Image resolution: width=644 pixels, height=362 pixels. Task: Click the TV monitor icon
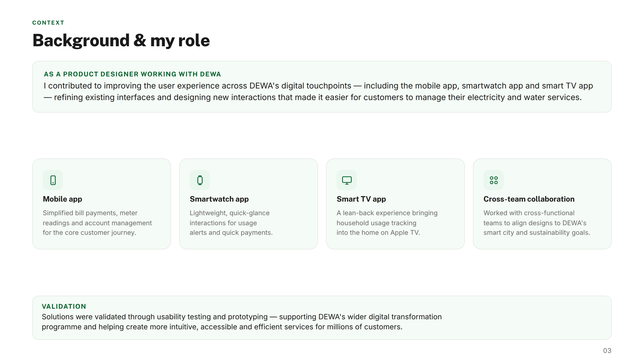[347, 180]
